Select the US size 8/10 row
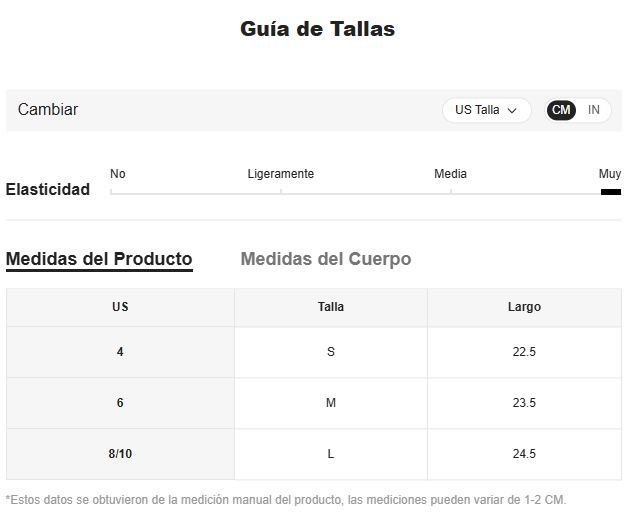 click(314, 454)
